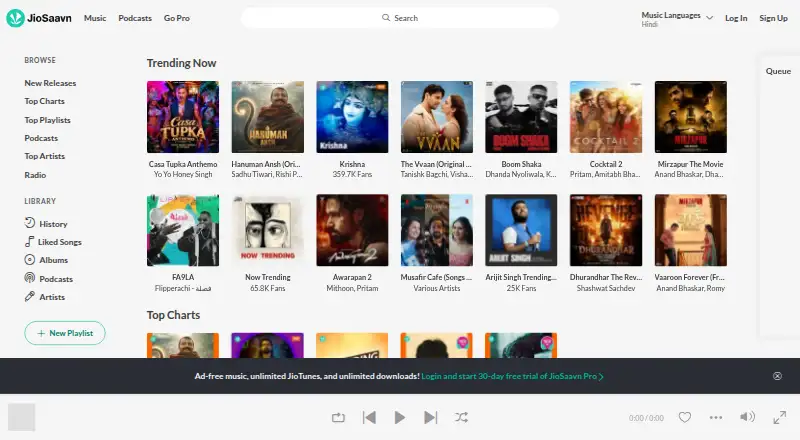Click the Albums disc icon
Image resolution: width=800 pixels, height=440 pixels.
30,259
